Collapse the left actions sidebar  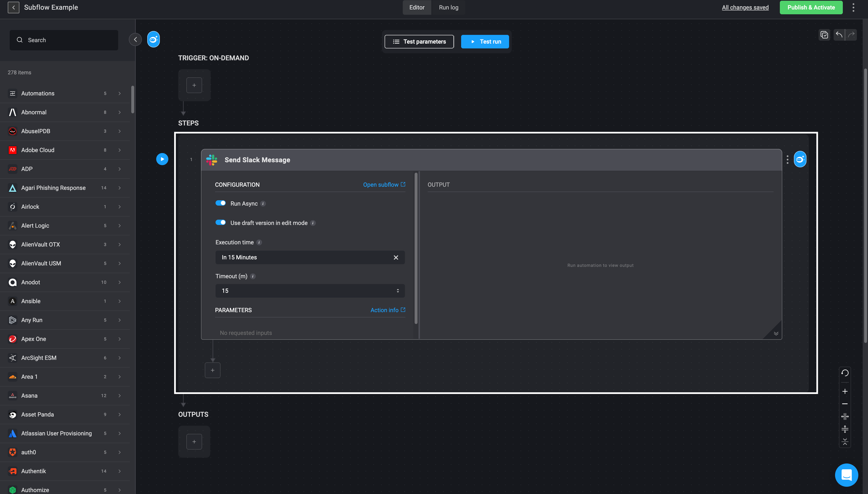point(135,40)
